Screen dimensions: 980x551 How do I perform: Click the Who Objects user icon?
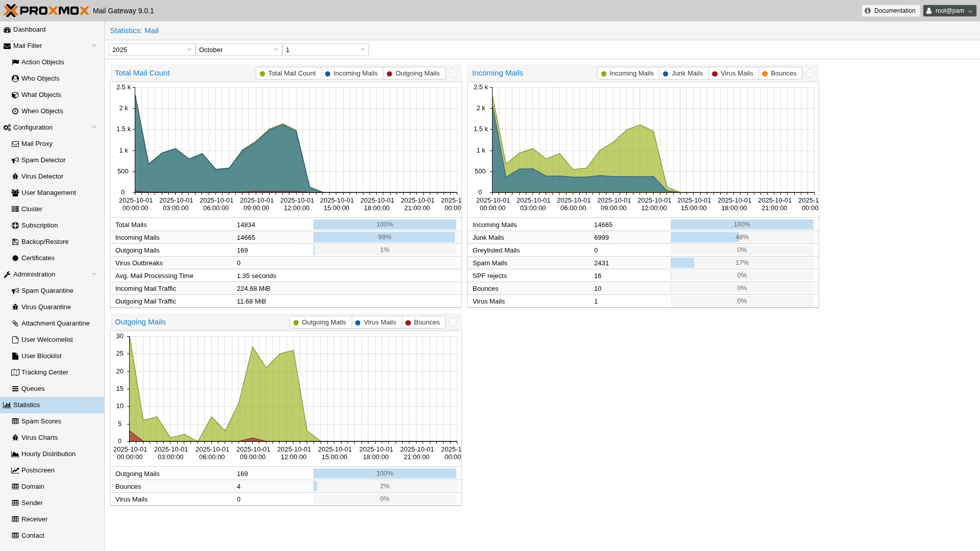(15, 79)
